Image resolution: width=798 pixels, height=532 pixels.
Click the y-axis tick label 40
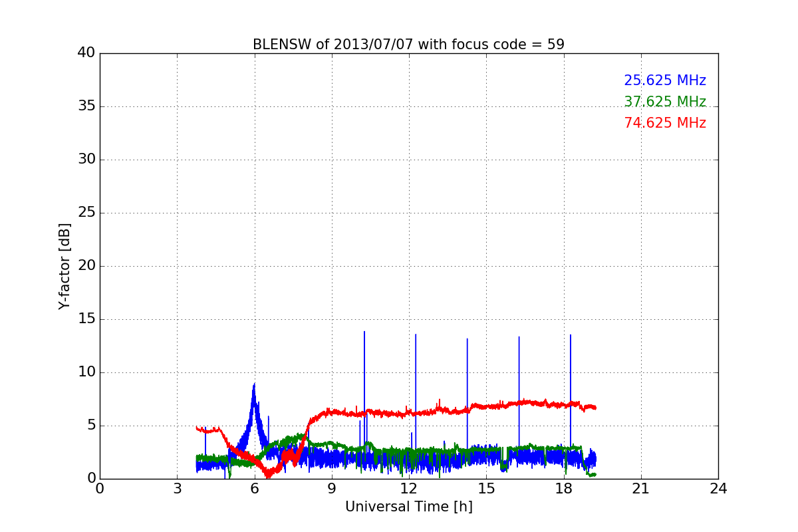[86, 53]
